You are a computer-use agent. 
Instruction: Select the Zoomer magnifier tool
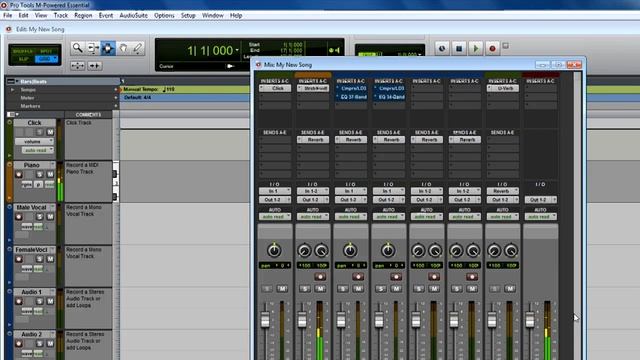pyautogui.click(x=77, y=48)
